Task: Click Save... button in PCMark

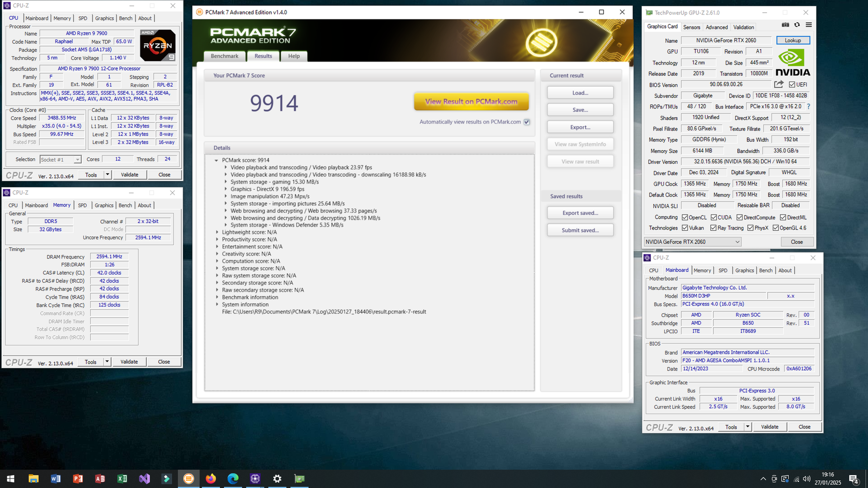Action: point(580,110)
